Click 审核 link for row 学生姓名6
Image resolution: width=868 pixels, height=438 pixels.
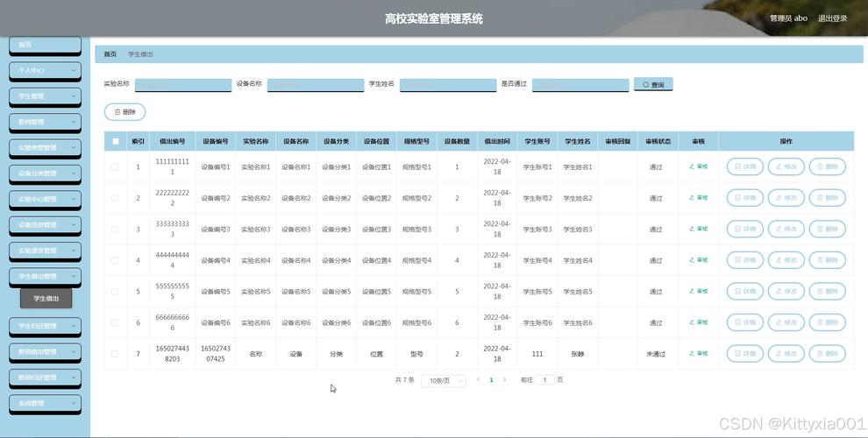[x=699, y=322]
